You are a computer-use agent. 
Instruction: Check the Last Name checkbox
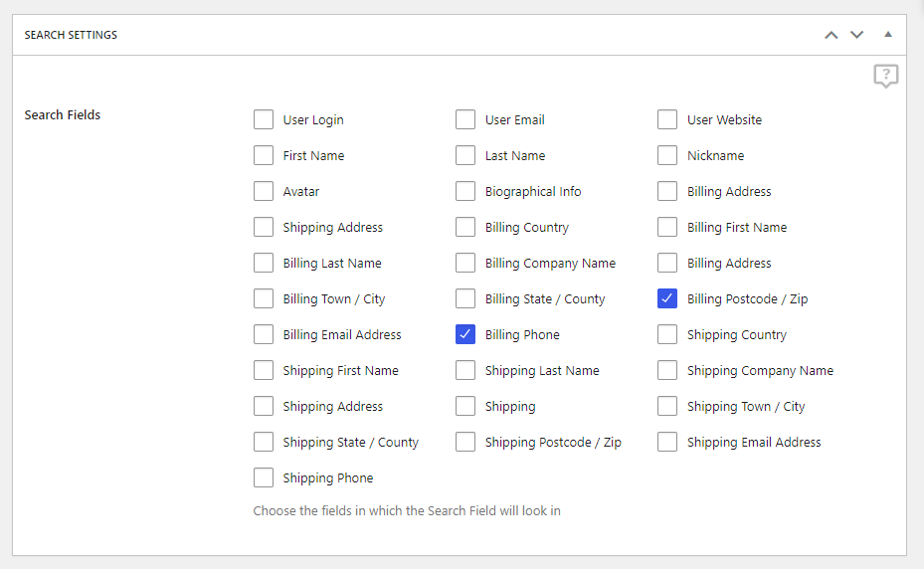[465, 156]
